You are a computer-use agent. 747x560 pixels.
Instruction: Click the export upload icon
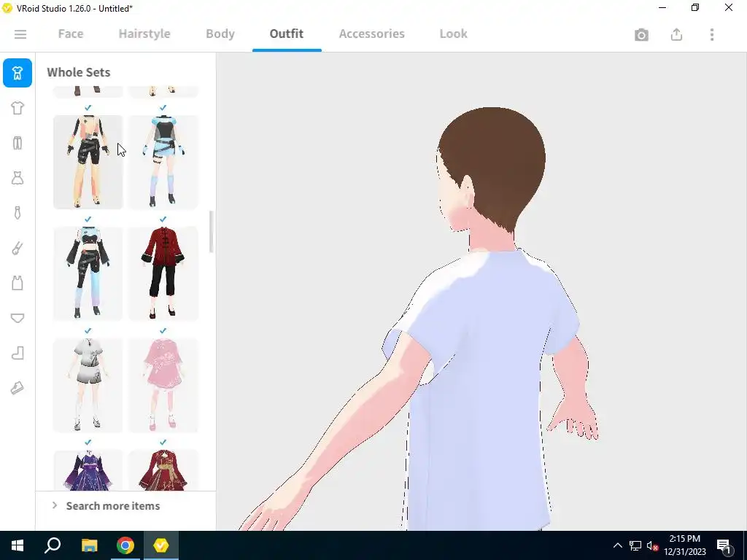click(676, 34)
